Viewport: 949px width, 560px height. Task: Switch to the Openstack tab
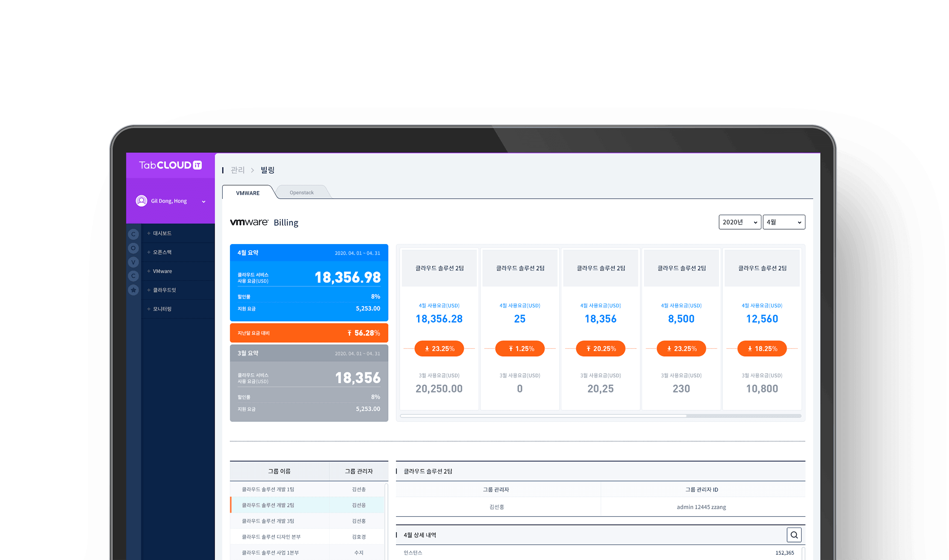(x=301, y=193)
